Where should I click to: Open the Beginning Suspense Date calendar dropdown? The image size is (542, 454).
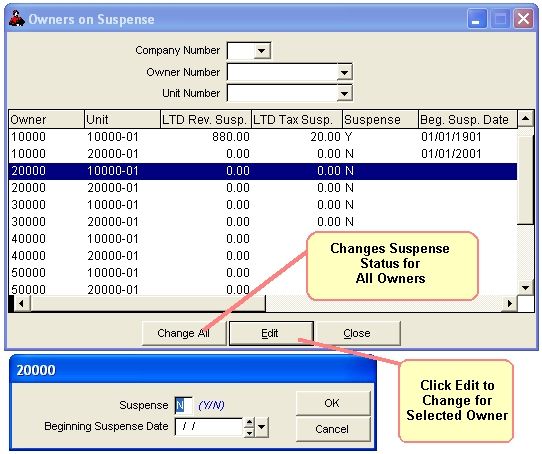click(262, 427)
